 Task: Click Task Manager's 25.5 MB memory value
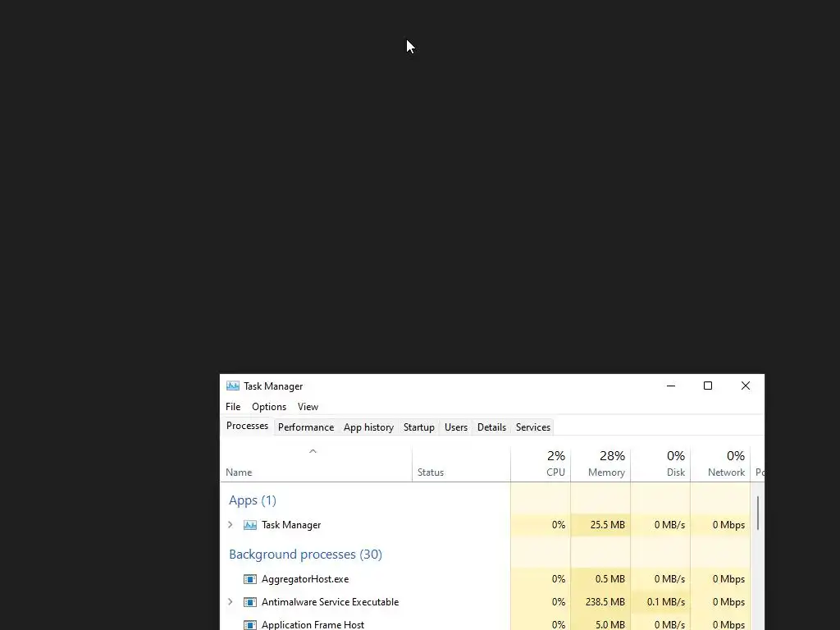pos(608,525)
